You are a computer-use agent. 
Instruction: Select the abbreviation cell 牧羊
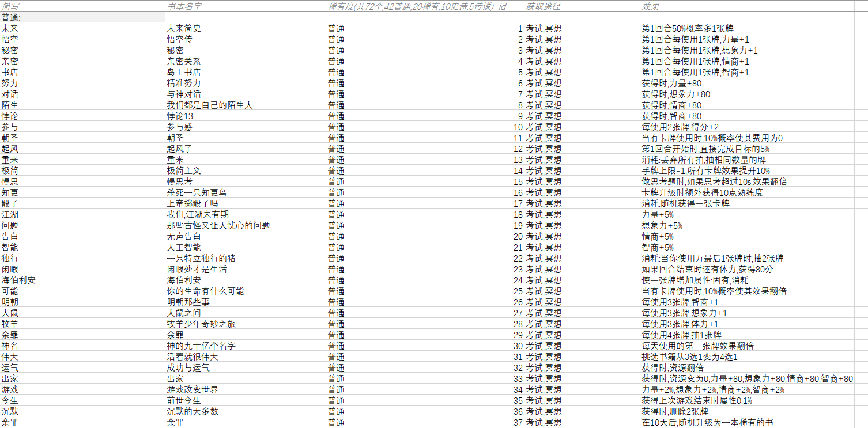82,324
